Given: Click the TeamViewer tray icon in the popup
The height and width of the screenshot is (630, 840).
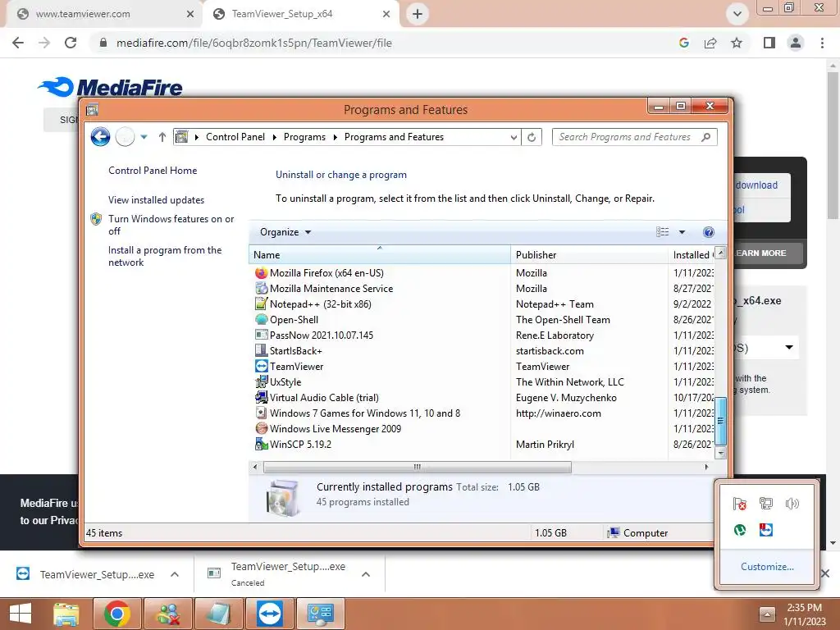Looking at the screenshot, I should pyautogui.click(x=766, y=530).
